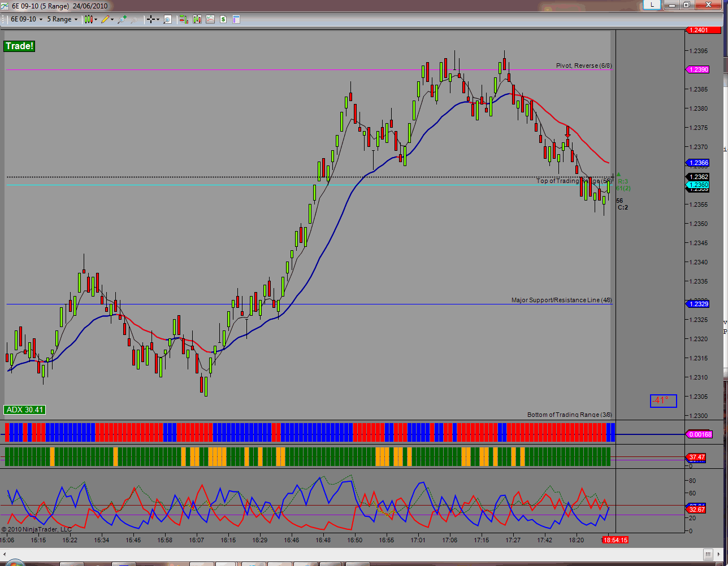Screen dimensions: 728x566
Task: Click the 2010 NinjaTrader, LLC copyright text
Action: (x=37, y=529)
